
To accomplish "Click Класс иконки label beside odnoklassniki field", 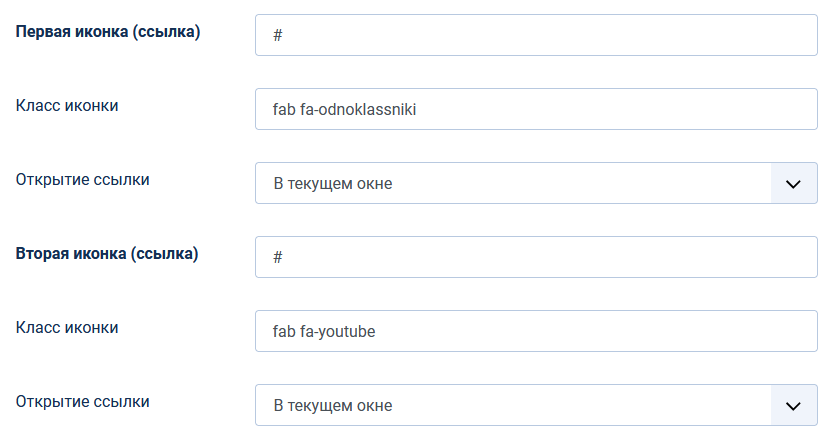I will click(67, 105).
